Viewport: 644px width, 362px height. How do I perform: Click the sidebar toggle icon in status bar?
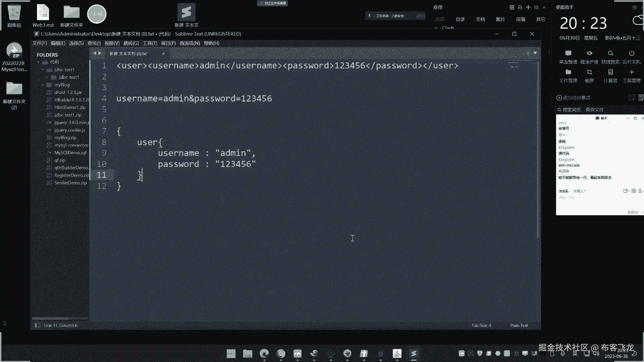pyautogui.click(x=37, y=325)
